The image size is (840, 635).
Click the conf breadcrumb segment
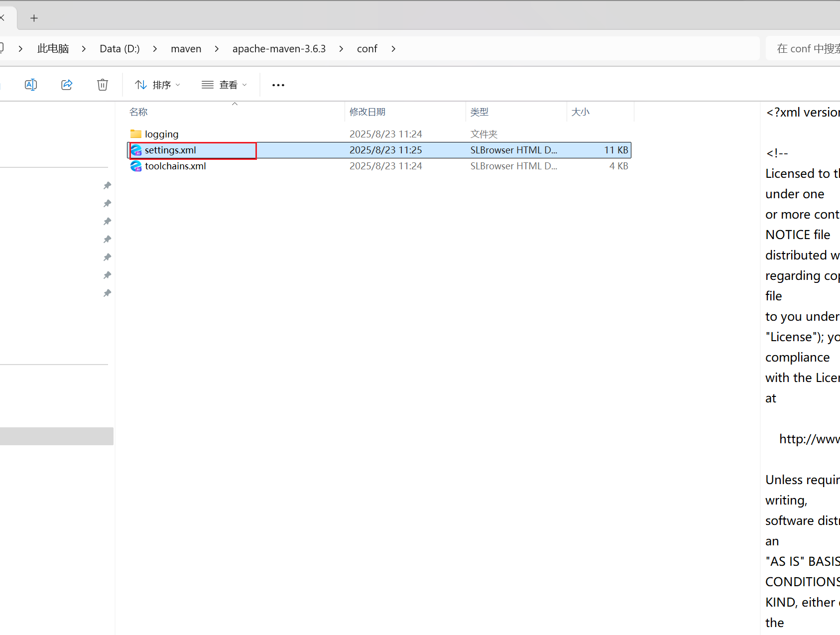coord(367,49)
